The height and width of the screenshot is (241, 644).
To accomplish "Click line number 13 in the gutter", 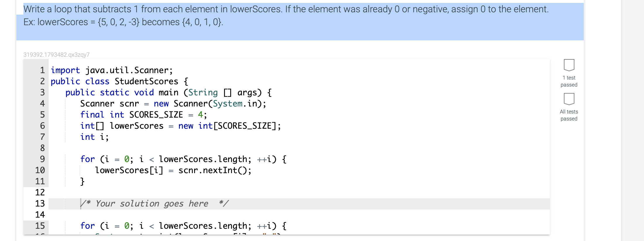I will [41, 203].
